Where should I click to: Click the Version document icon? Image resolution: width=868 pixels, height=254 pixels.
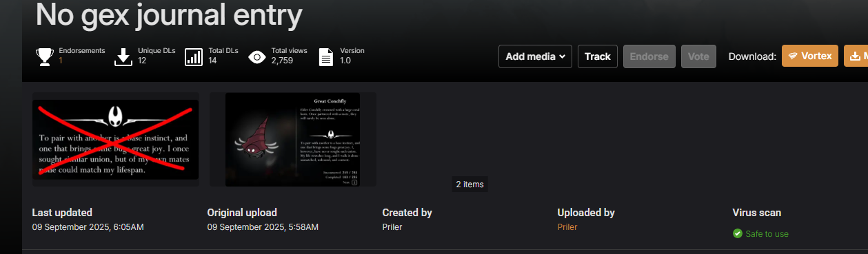pos(326,56)
